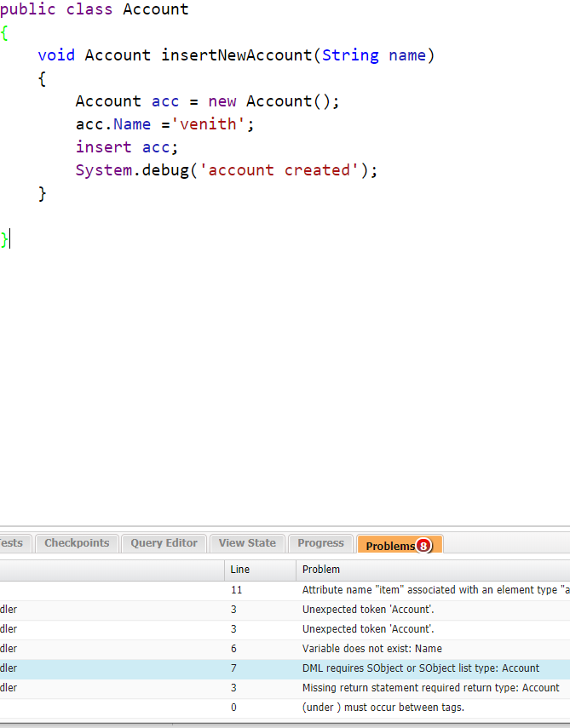Select the '(under ) must occur between tags' row
The image size is (570, 728).
click(383, 708)
